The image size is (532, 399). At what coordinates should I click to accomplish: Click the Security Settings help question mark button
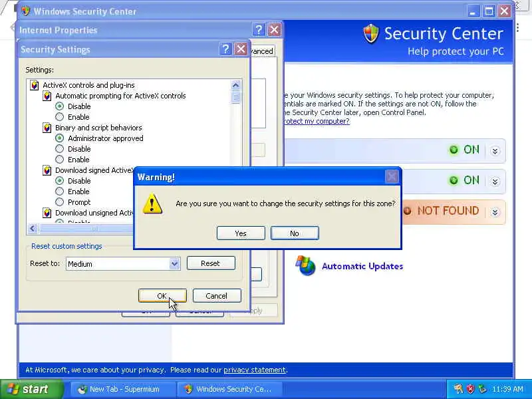tap(225, 49)
